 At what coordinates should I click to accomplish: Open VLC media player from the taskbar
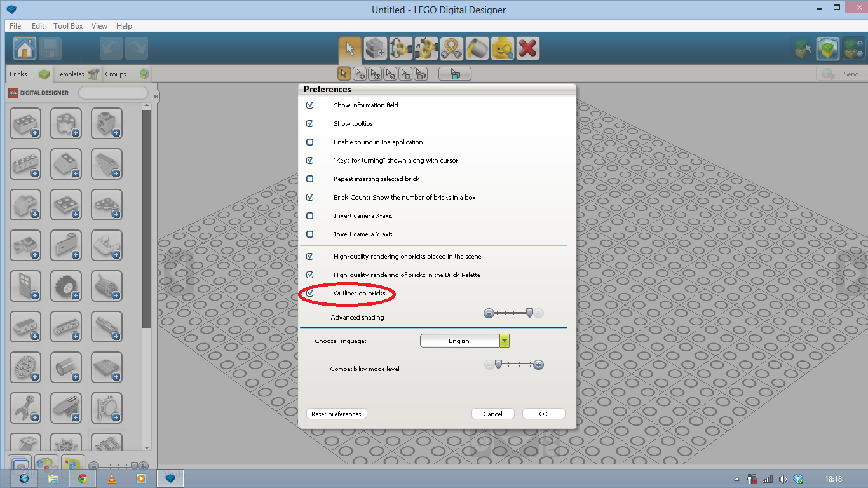pos(112,478)
